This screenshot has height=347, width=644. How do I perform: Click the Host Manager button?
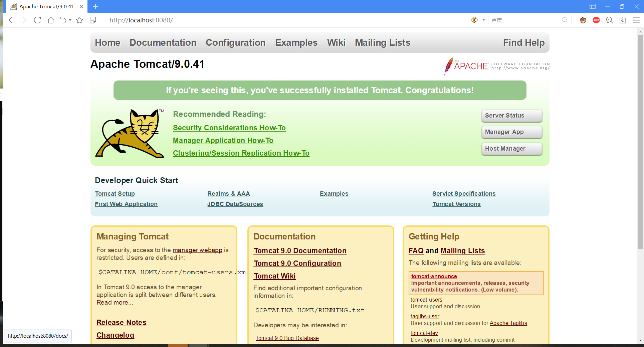[x=511, y=149]
